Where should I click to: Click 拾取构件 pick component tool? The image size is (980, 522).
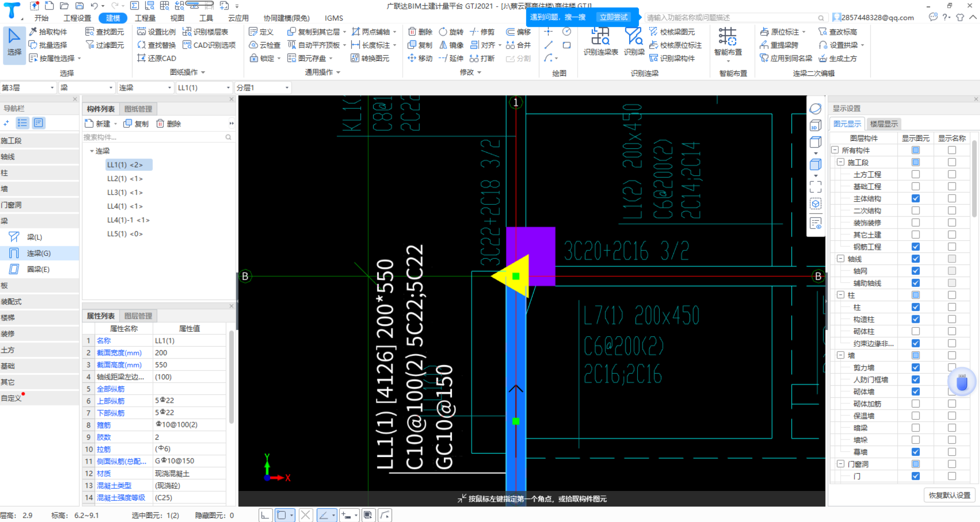48,32
